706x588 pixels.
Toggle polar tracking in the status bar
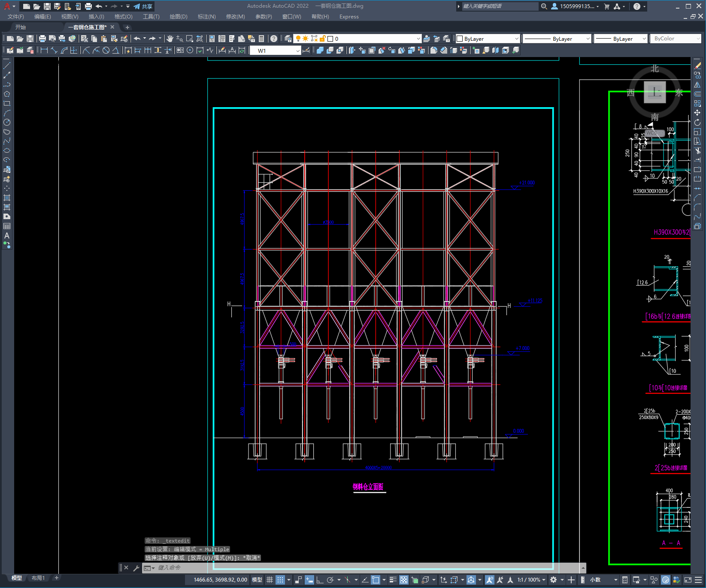click(x=330, y=580)
